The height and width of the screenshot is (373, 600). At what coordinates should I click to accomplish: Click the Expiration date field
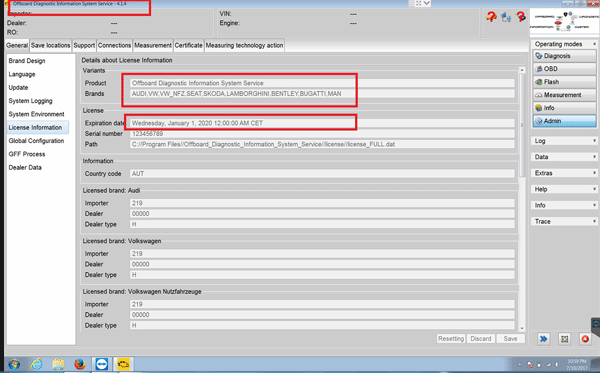coord(322,123)
